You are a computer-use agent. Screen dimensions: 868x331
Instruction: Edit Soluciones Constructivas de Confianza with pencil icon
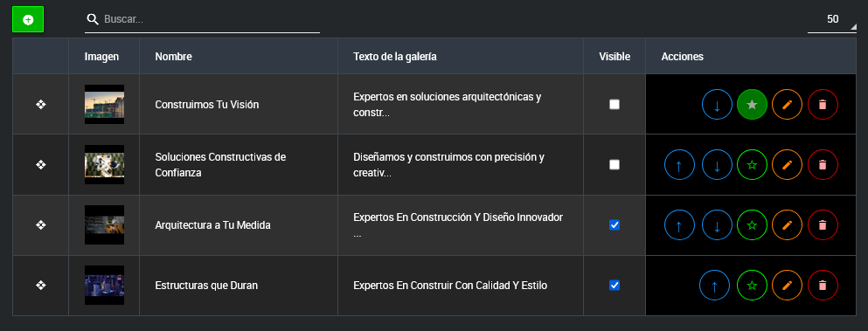pos(788,165)
